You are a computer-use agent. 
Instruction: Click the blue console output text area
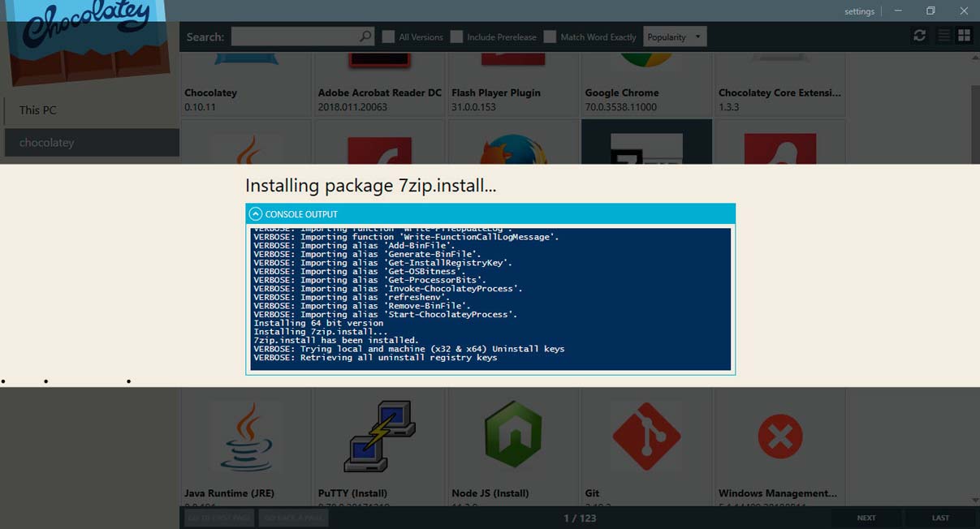pyautogui.click(x=490, y=299)
